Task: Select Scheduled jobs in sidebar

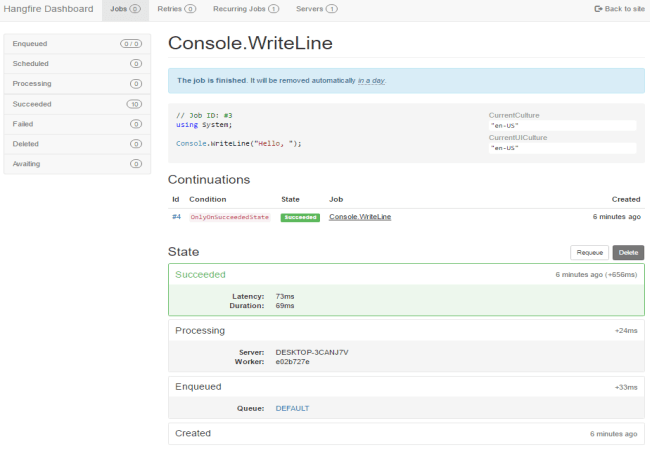Action: (75, 64)
